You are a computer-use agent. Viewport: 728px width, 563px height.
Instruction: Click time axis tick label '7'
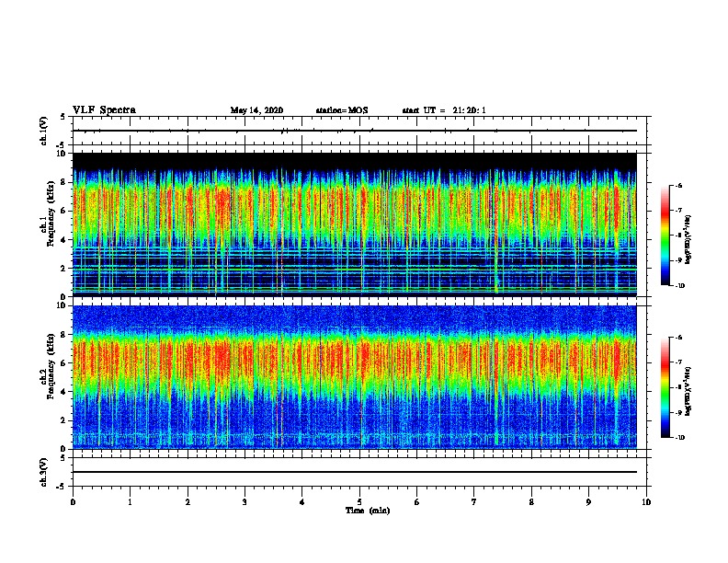click(x=474, y=502)
